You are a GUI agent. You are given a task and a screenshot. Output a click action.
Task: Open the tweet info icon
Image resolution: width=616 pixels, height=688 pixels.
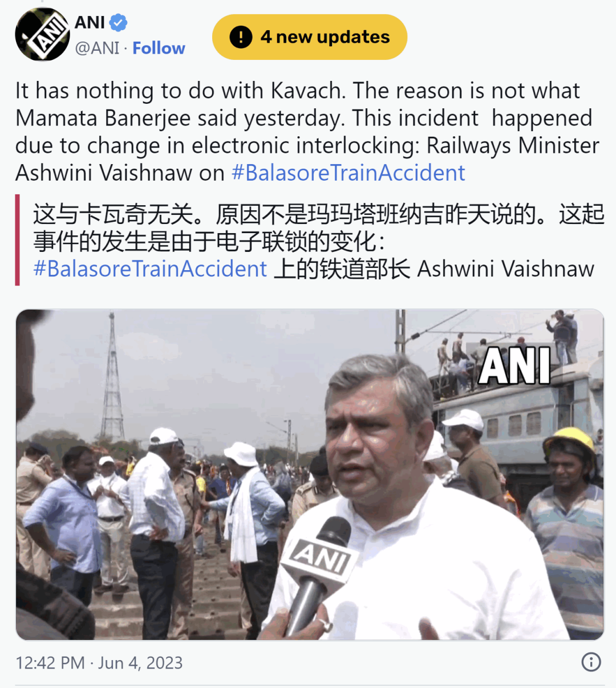point(591,662)
